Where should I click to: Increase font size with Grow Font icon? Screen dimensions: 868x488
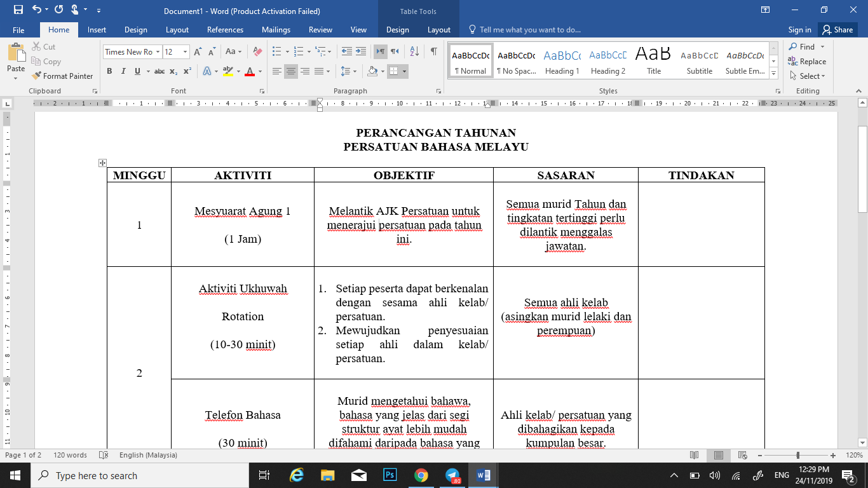(x=198, y=52)
